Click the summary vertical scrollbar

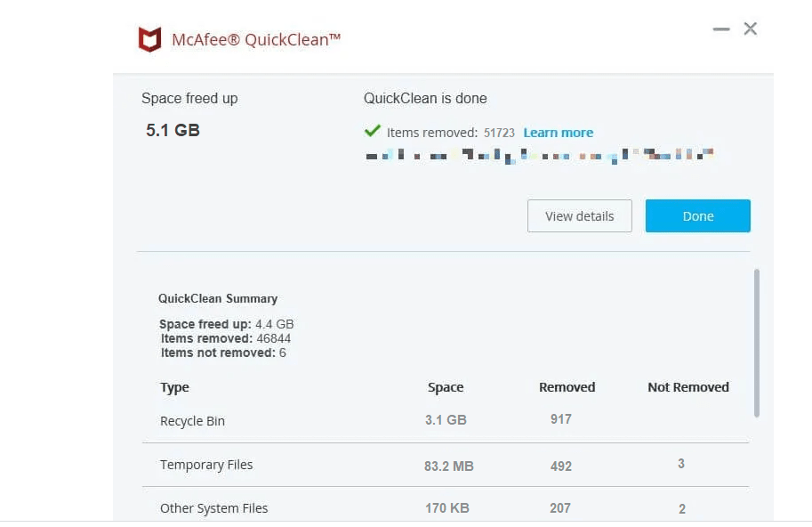(x=757, y=343)
